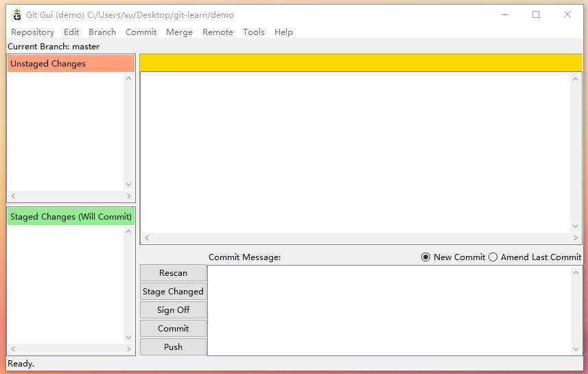Viewport: 588px width, 374px height.
Task: Click the Current Branch: master label
Action: pos(54,47)
